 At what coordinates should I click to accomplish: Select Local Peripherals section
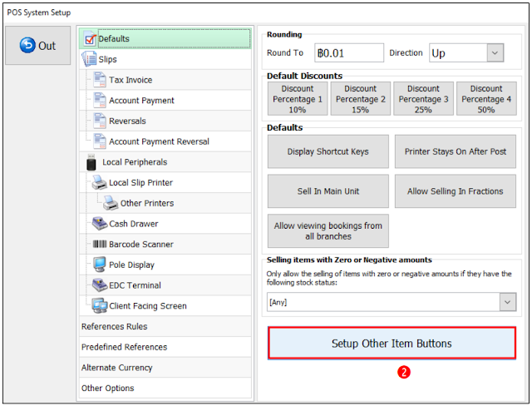tap(165, 162)
